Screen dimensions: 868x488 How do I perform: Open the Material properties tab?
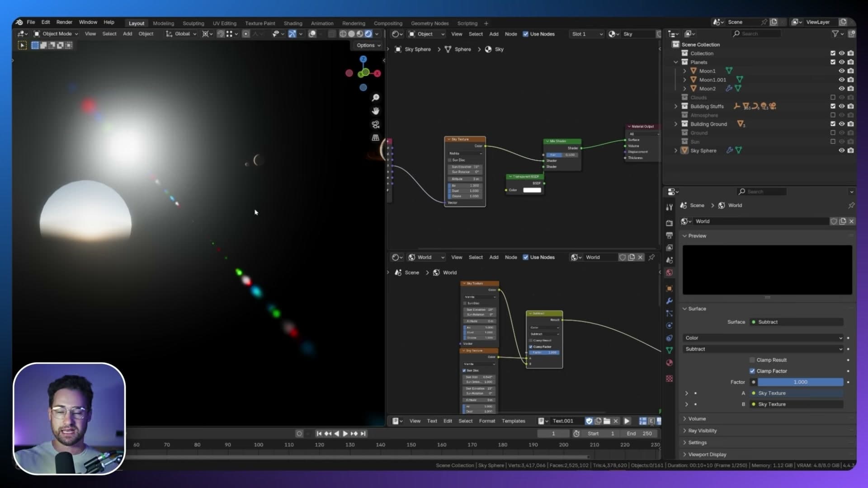tap(670, 363)
